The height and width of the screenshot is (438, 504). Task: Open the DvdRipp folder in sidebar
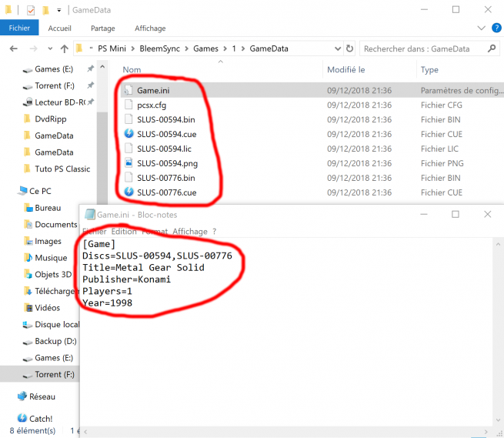tap(51, 119)
